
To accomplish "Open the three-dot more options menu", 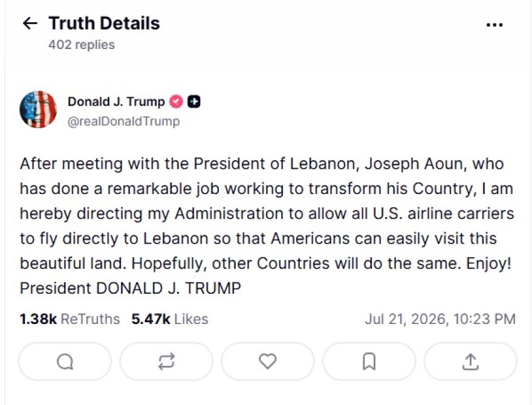I will [x=495, y=25].
